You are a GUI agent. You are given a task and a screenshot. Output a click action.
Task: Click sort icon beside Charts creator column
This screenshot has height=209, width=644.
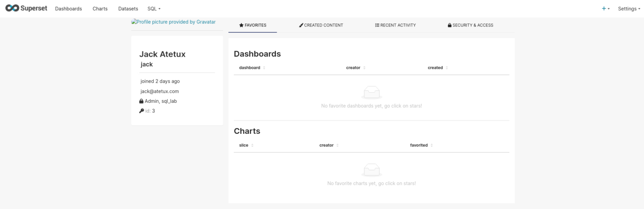click(337, 145)
